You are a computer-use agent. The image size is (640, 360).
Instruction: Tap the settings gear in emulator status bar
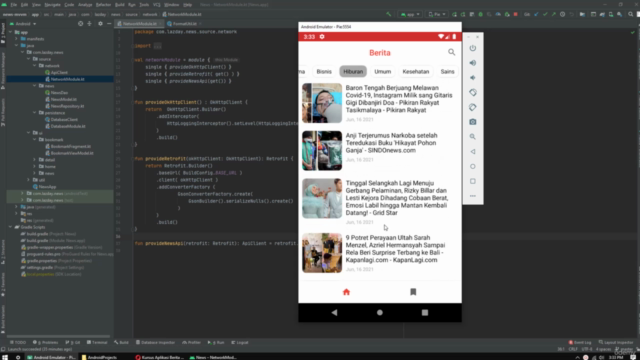tap(322, 37)
